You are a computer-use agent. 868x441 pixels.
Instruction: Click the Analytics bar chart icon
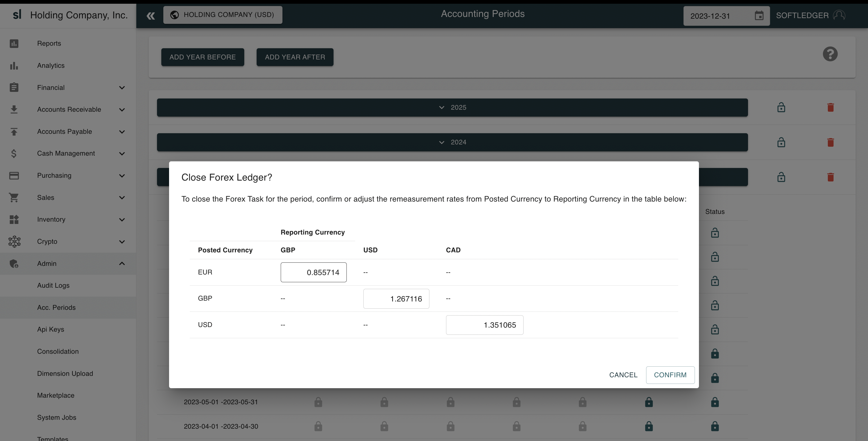pyautogui.click(x=14, y=65)
